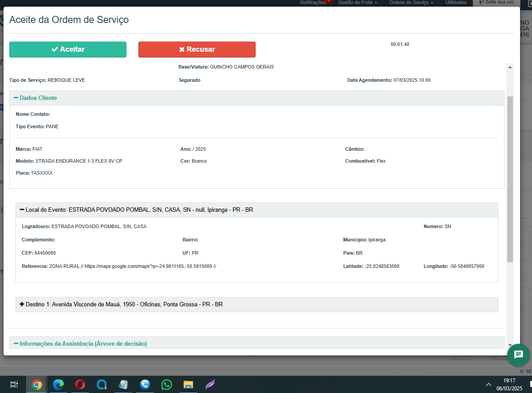Open WhatsApp from the taskbar

pos(166,385)
